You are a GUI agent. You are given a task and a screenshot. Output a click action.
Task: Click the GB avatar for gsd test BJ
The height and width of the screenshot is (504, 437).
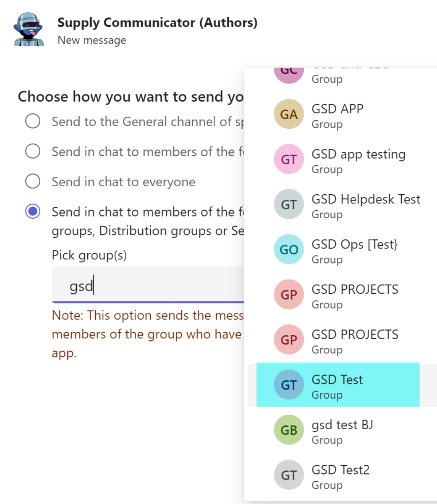289,429
